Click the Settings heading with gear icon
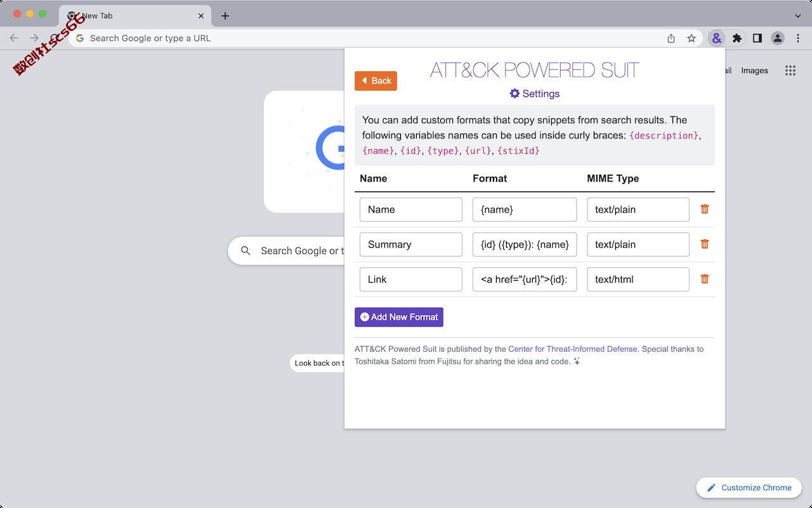The height and width of the screenshot is (508, 812). (535, 93)
